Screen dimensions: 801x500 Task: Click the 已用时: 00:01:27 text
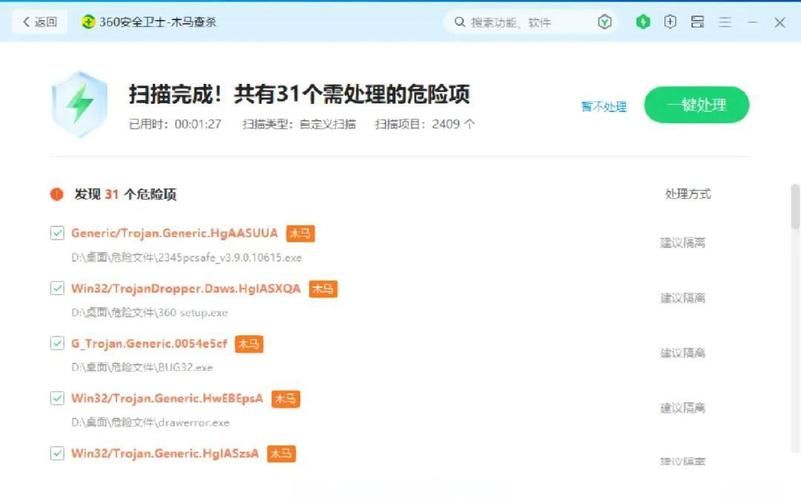point(175,124)
